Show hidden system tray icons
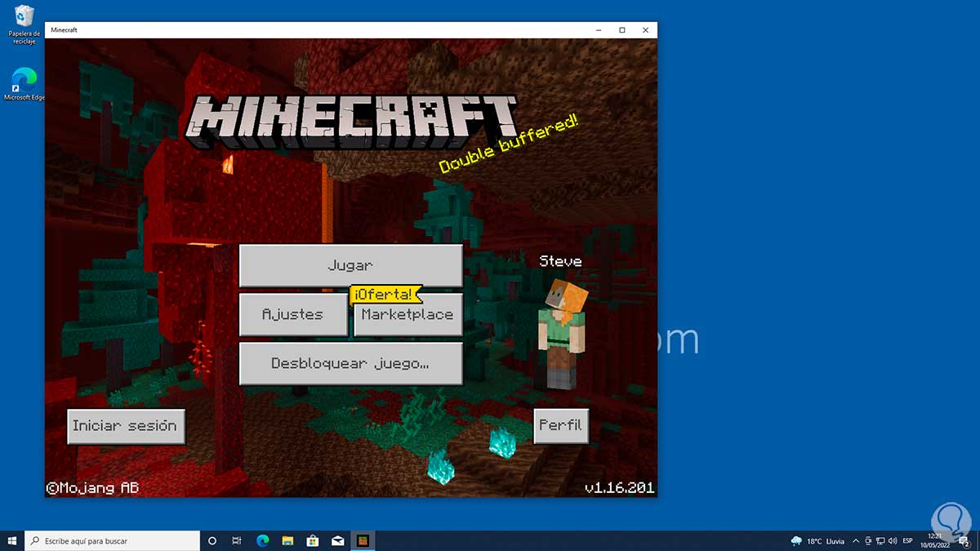Image resolution: width=980 pixels, height=551 pixels. point(855,540)
